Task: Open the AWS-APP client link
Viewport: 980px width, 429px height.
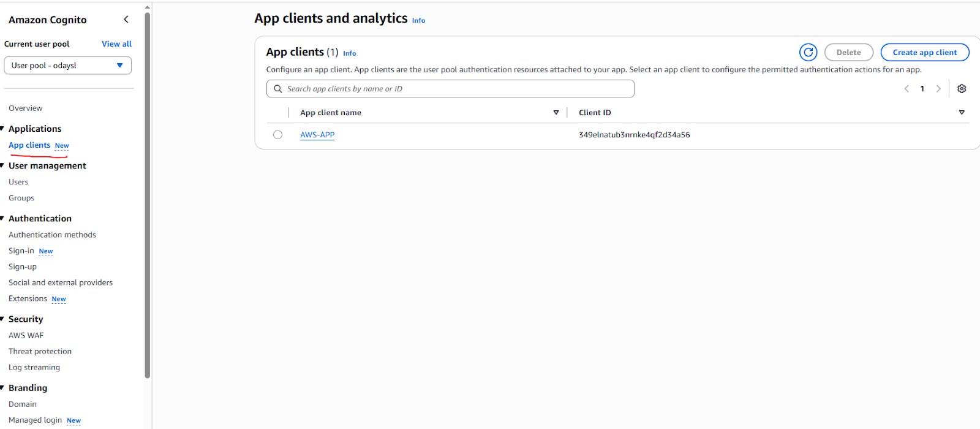Action: click(317, 135)
